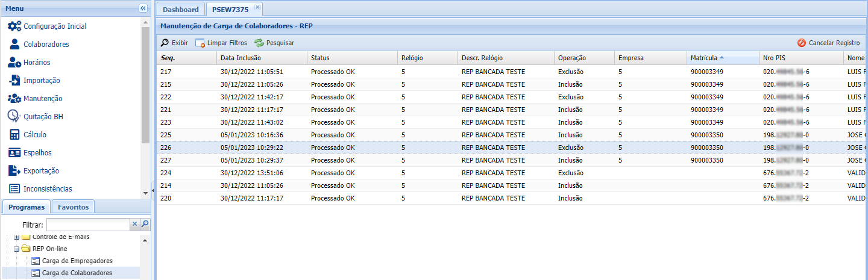Click the Cálculo calculator icon
868x280 pixels.
tap(14, 135)
